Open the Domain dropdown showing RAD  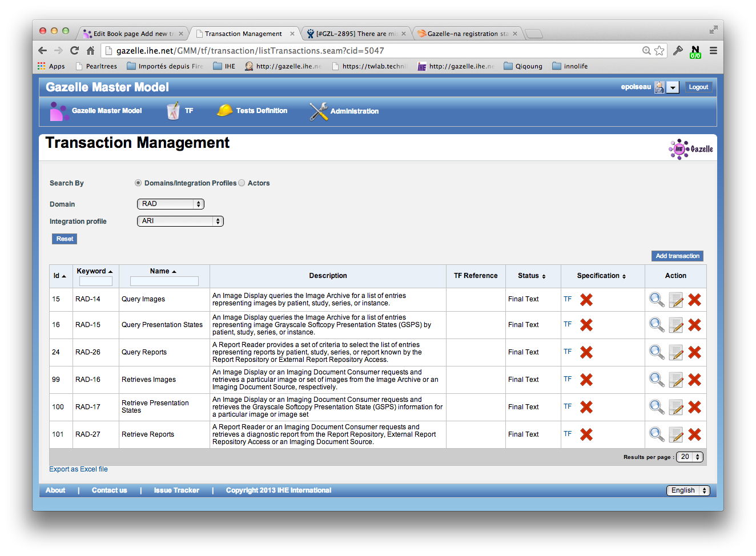point(171,204)
